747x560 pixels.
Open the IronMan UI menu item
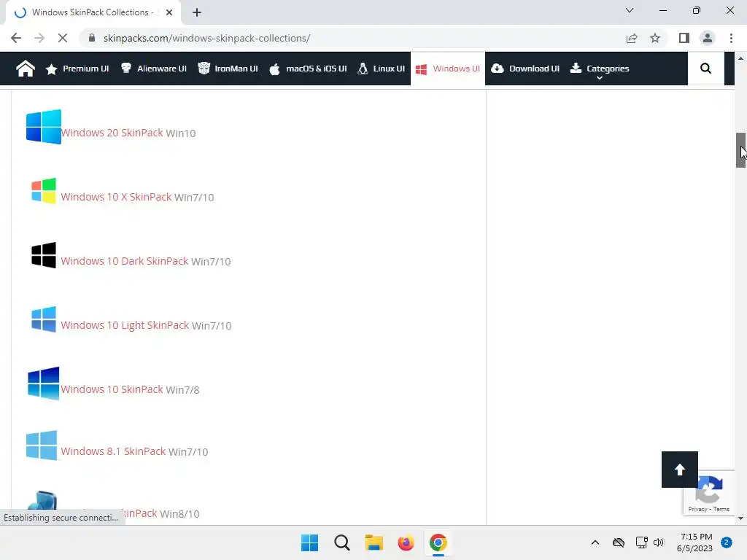(228, 69)
